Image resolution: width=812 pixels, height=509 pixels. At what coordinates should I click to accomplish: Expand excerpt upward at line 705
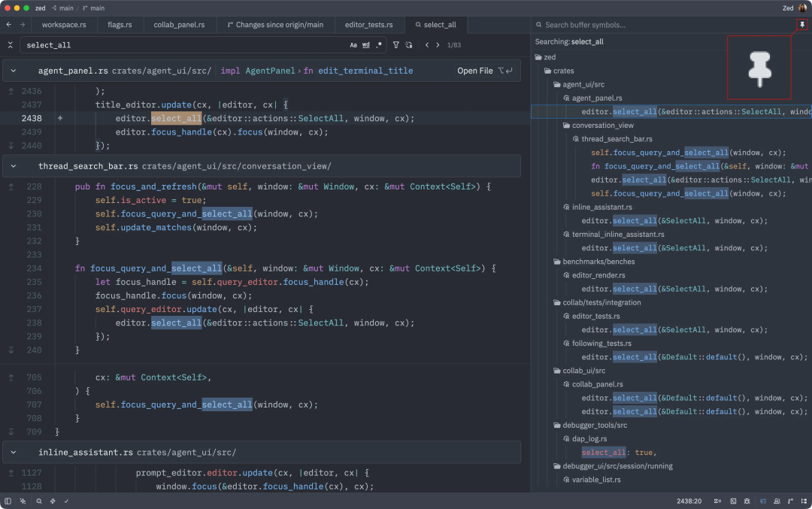pos(11,377)
